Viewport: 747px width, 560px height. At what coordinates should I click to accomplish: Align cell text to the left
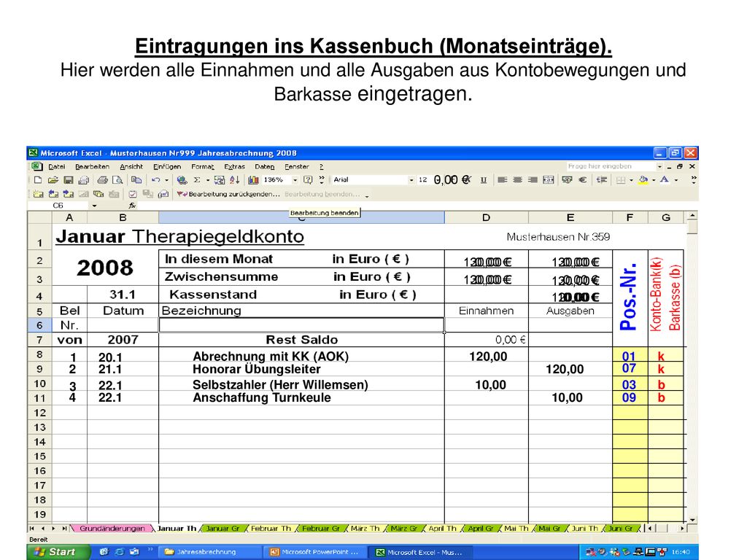(x=502, y=180)
